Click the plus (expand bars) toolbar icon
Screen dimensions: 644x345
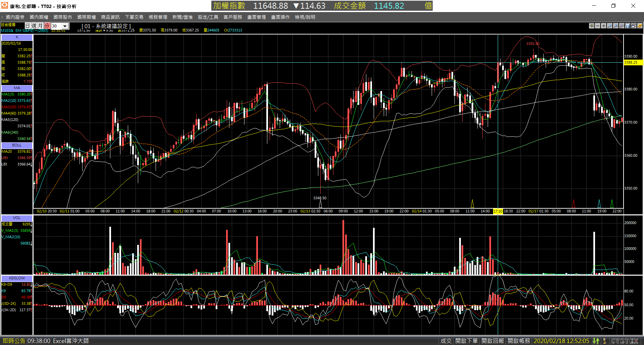pos(604,26)
